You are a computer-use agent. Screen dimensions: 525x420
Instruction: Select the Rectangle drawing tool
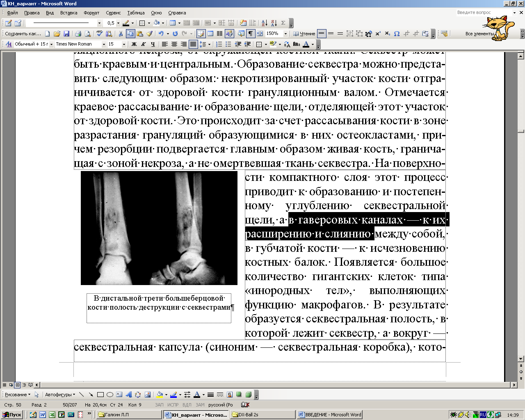pyautogui.click(x=100, y=395)
